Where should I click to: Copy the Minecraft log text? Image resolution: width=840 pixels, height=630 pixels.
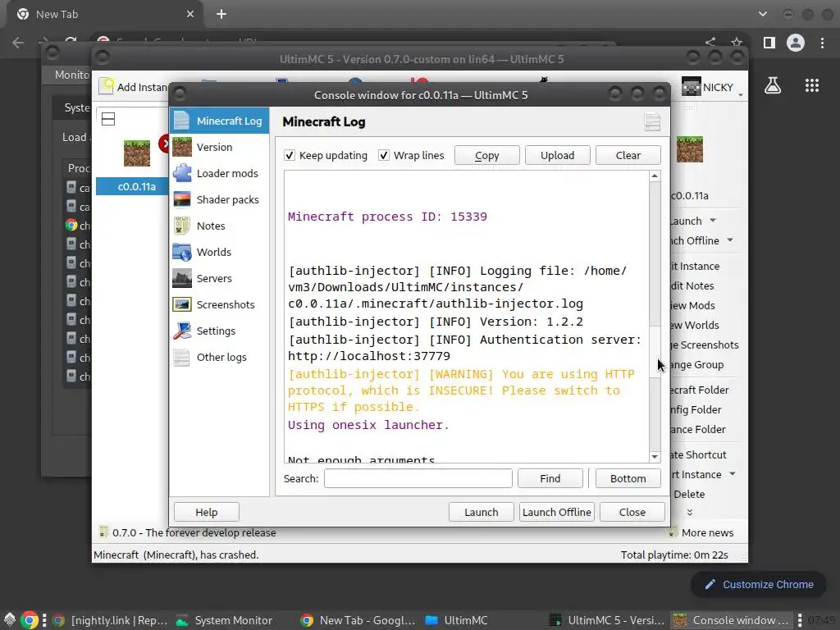coord(487,155)
